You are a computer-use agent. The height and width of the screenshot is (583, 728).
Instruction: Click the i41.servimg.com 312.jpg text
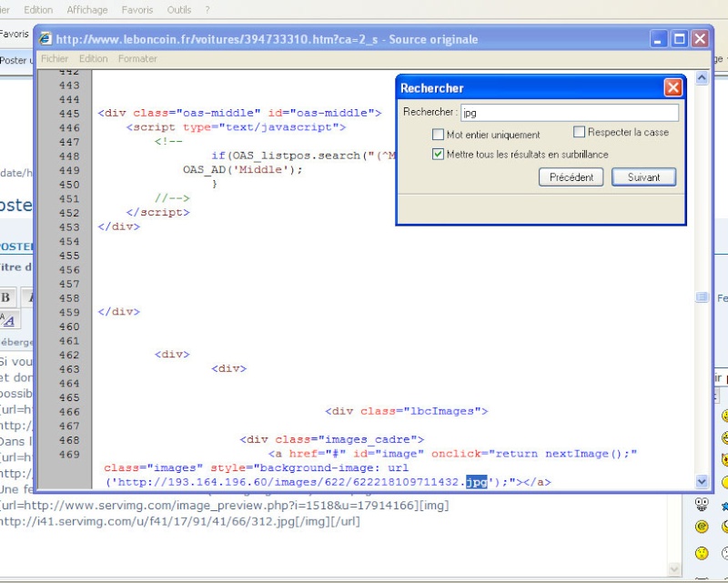180,521
